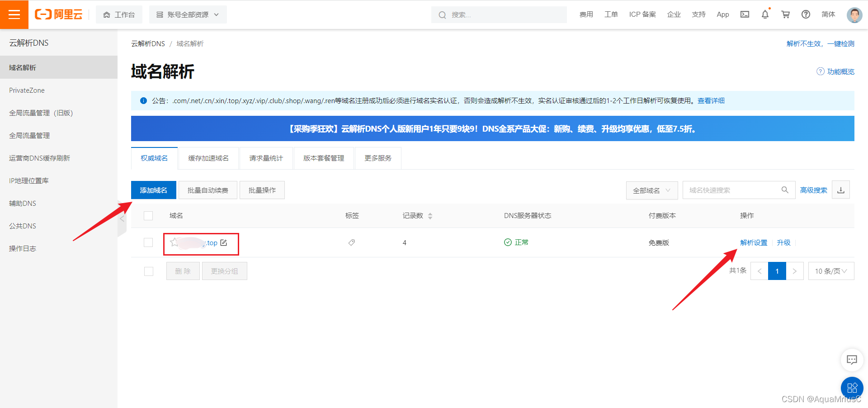Open the notifications bell

tap(765, 14)
